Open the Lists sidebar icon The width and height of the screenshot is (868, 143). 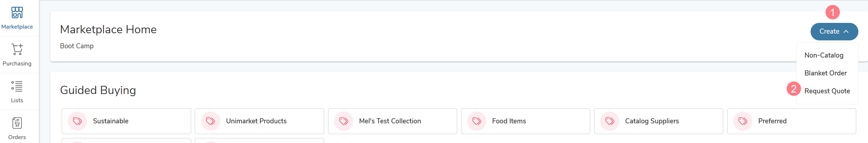click(x=17, y=86)
